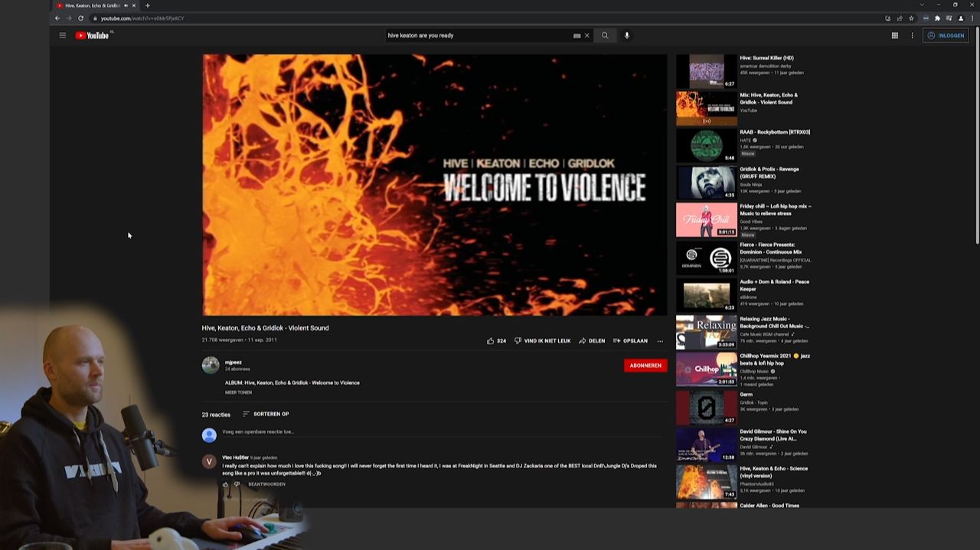Open Audio + Dom & Roland Peace Keeper
980x550 pixels.
774,285
